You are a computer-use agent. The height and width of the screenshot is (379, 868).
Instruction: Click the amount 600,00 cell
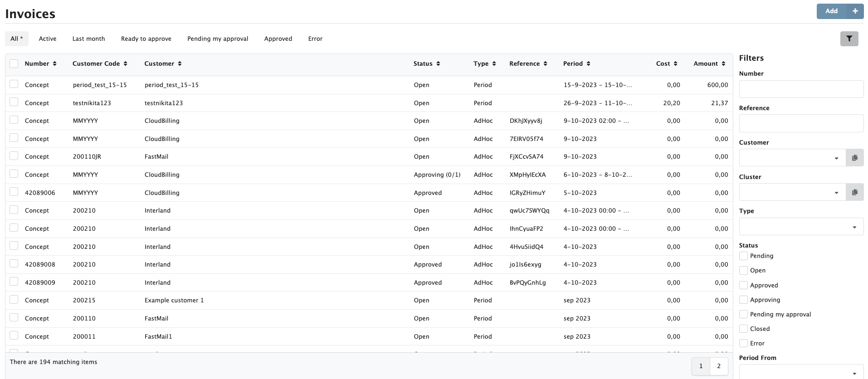click(x=717, y=85)
